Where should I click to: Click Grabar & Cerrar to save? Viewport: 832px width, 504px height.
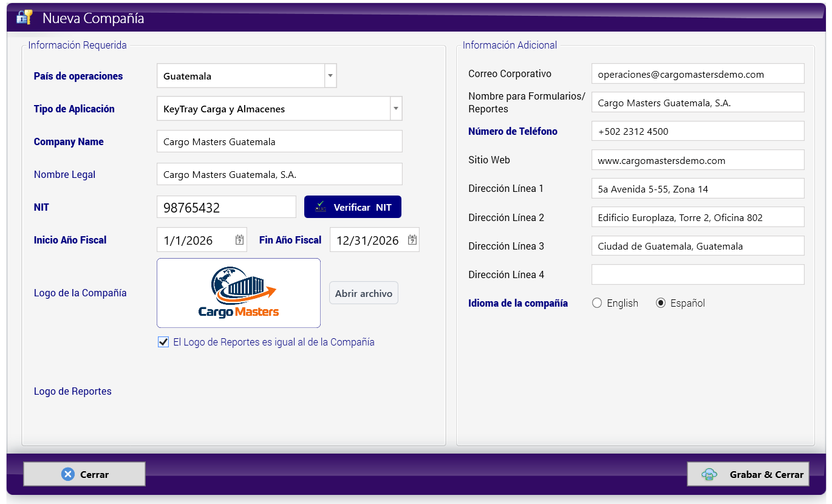tap(748, 474)
